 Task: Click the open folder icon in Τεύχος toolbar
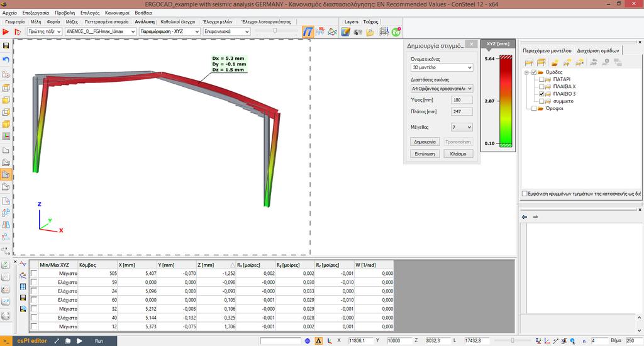pyautogui.click(x=370, y=32)
